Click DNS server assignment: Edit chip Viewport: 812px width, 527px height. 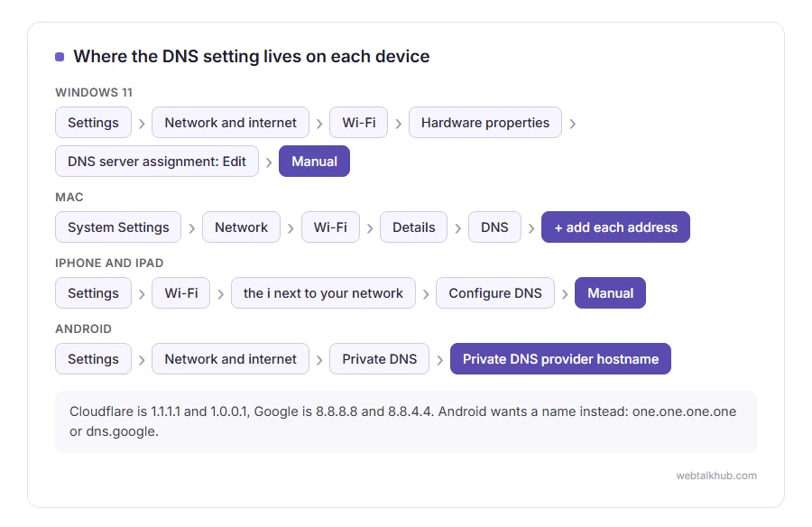click(x=157, y=162)
